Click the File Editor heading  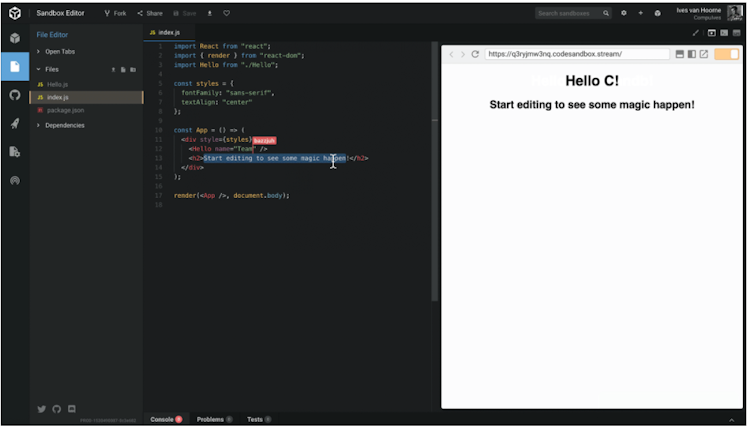tap(52, 35)
